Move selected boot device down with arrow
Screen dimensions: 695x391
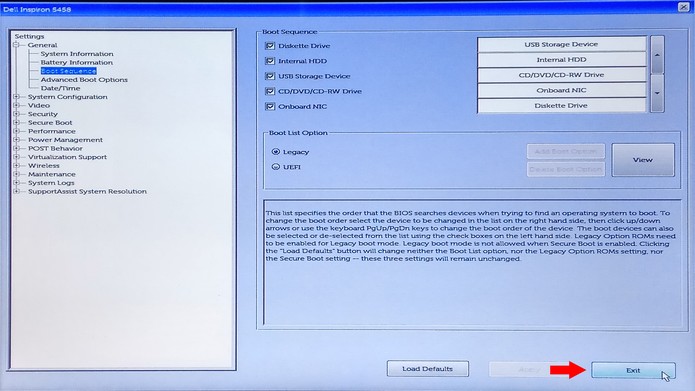click(657, 93)
